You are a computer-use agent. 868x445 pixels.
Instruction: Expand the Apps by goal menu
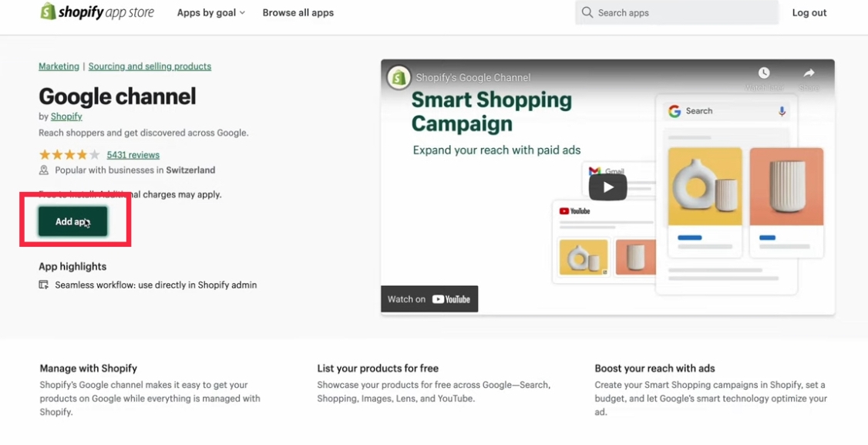(x=211, y=13)
